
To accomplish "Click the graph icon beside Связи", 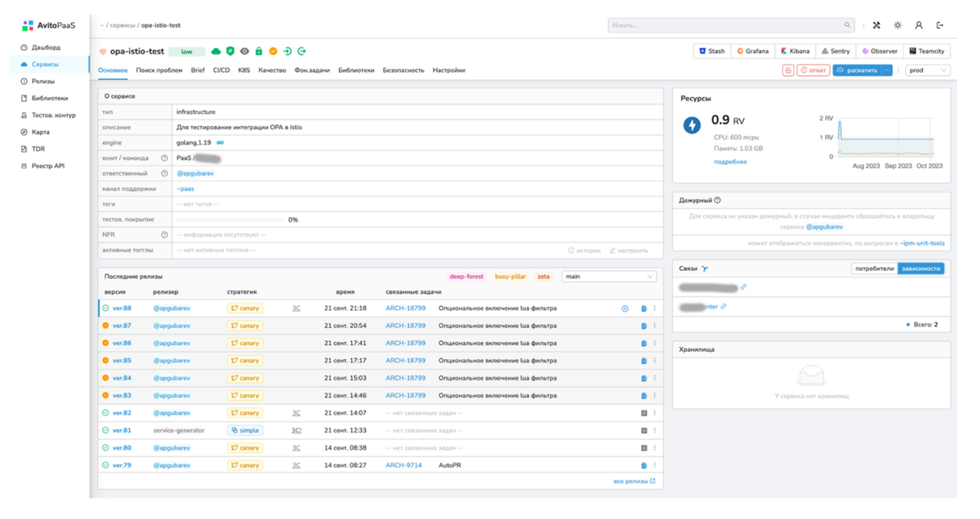I will pyautogui.click(x=705, y=268).
